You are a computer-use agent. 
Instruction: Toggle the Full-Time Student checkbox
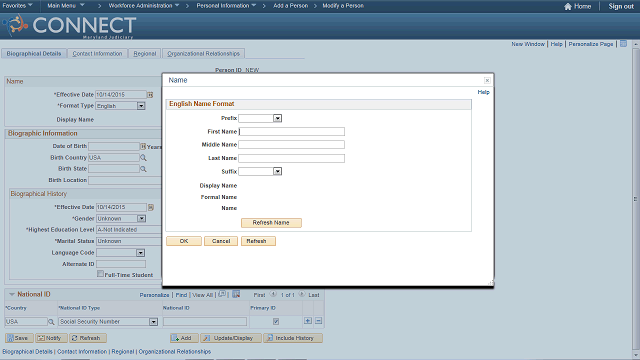pyautogui.click(x=100, y=274)
